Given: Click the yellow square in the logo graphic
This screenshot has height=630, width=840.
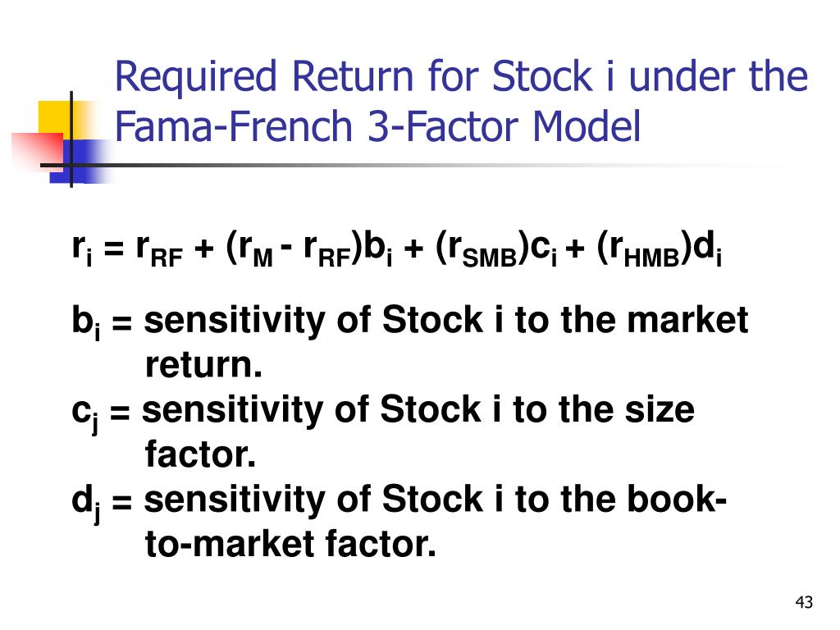Looking at the screenshot, I should point(57,119).
